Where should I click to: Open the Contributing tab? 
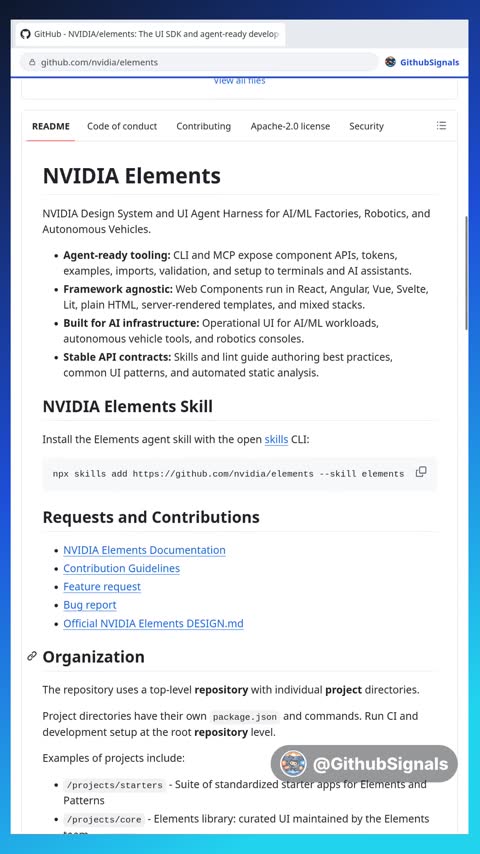pos(203,126)
